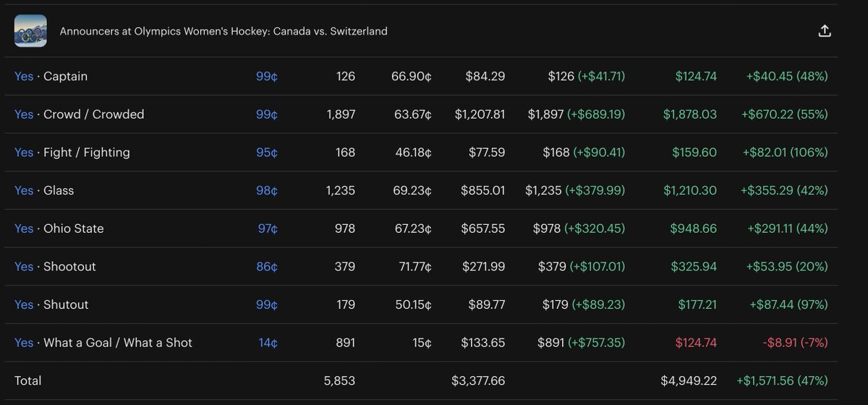Click the +$1,571.56 (47%) total return

(782, 380)
